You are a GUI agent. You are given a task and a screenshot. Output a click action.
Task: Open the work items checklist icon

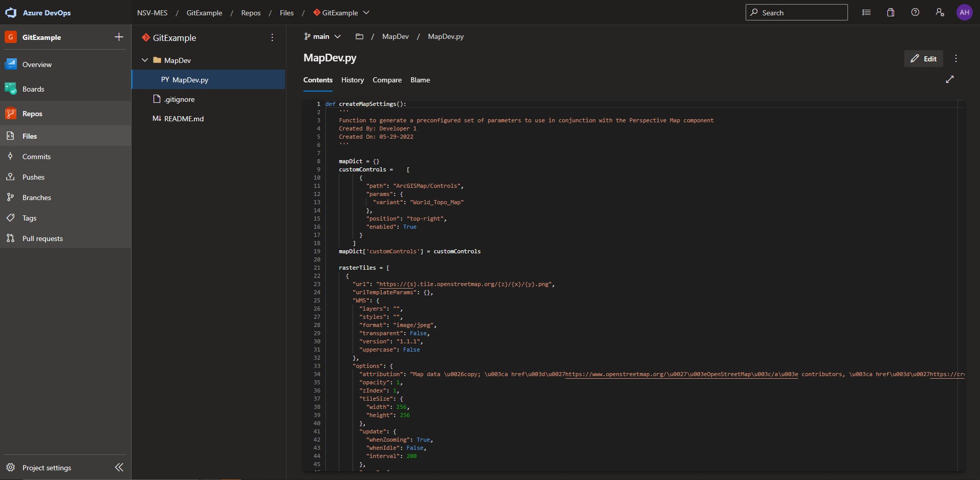pyautogui.click(x=866, y=12)
